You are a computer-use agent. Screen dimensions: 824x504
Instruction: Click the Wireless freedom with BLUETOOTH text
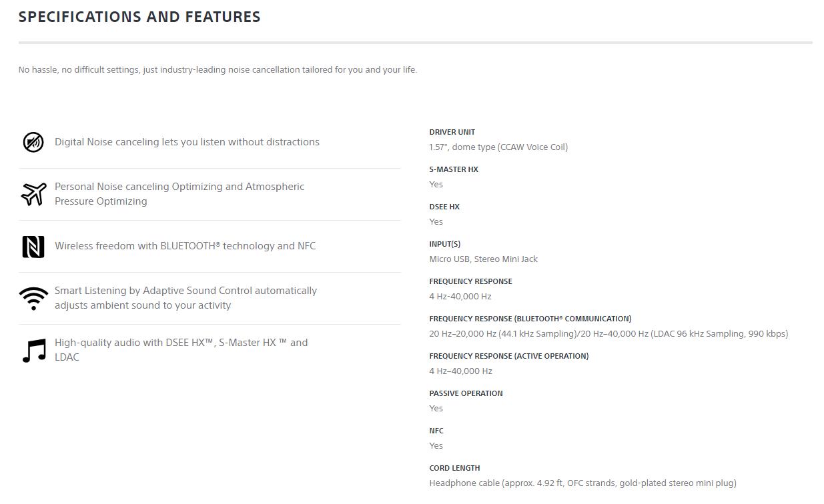coord(185,246)
